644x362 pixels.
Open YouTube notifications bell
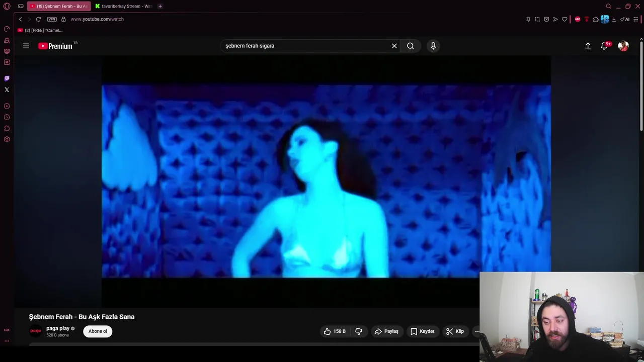[604, 46]
